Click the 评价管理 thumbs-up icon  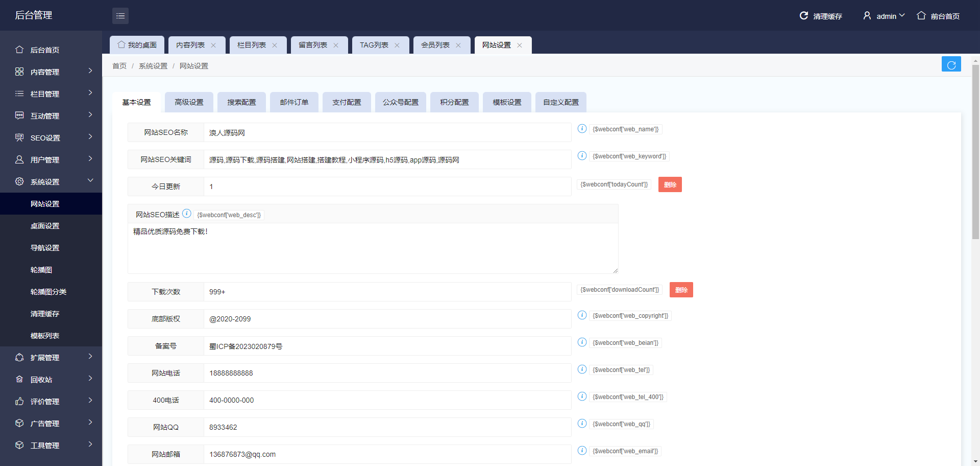pyautogui.click(x=19, y=401)
